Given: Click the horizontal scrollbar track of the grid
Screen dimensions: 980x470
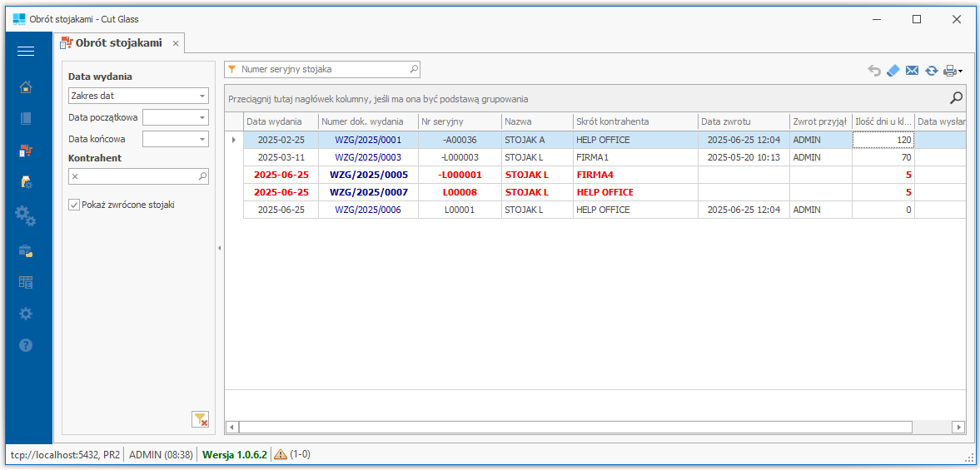Looking at the screenshot, I should coord(575,427).
